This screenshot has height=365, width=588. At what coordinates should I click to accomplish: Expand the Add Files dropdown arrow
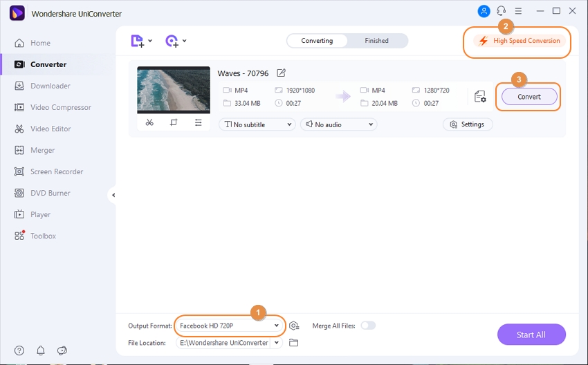click(x=150, y=41)
